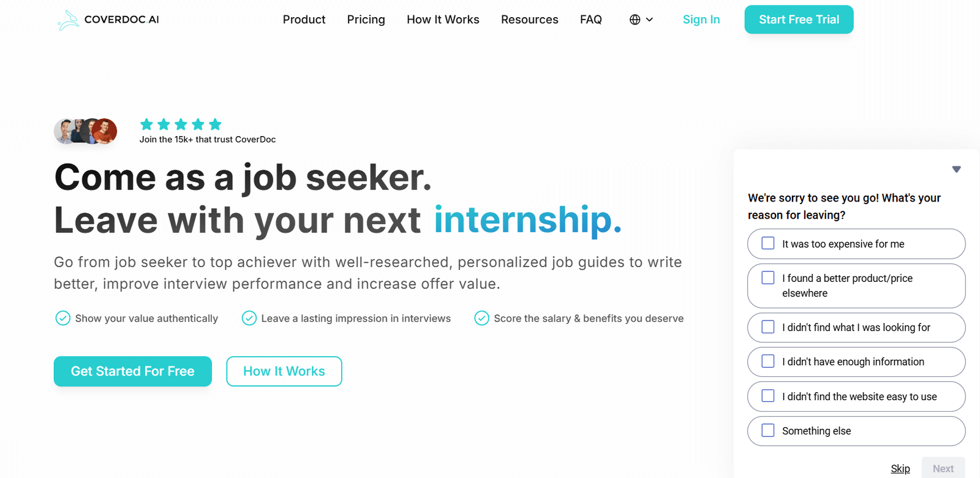The width and height of the screenshot is (980, 478).
Task: Click the Get Started For Free button
Action: point(133,371)
